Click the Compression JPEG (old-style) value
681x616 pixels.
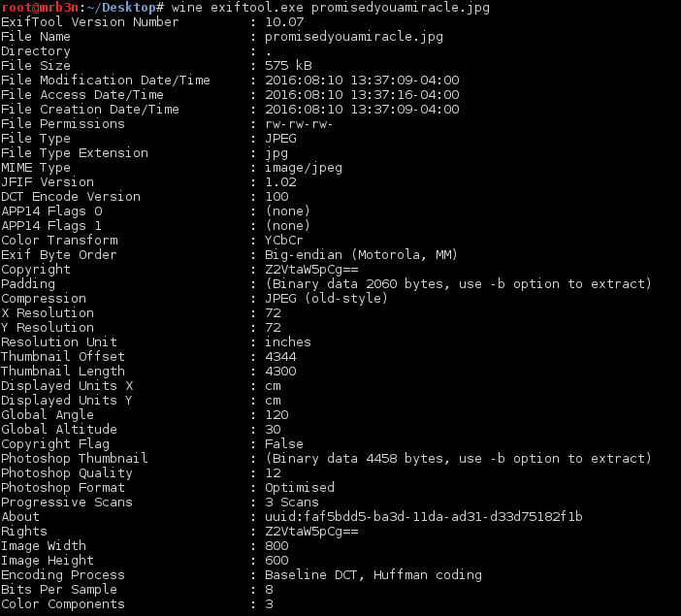point(326,299)
